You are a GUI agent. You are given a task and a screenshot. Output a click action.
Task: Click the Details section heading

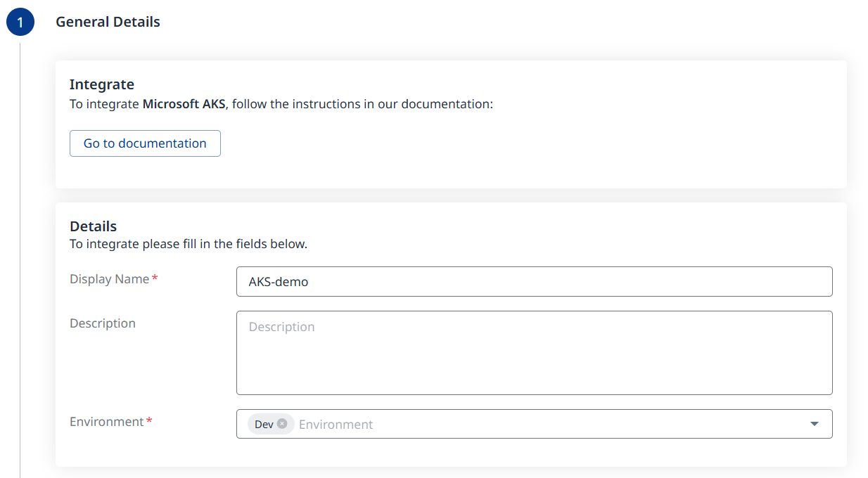tap(93, 226)
